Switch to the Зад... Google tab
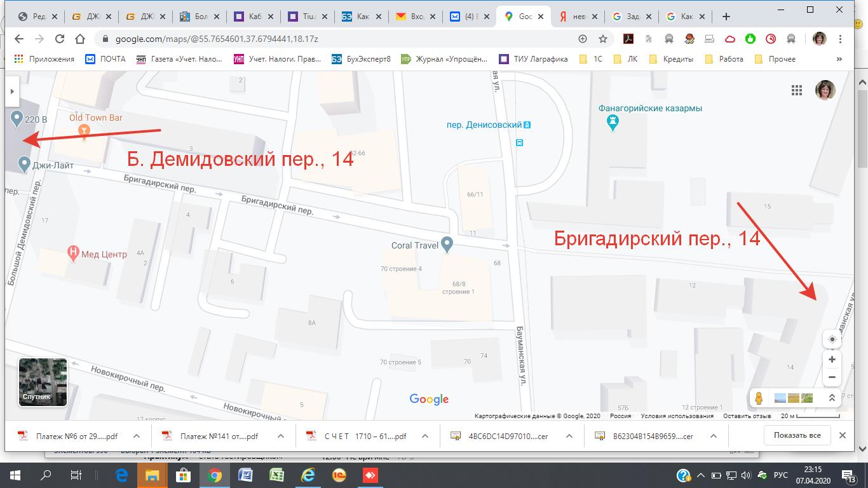This screenshot has width=868, height=488. 630,17
